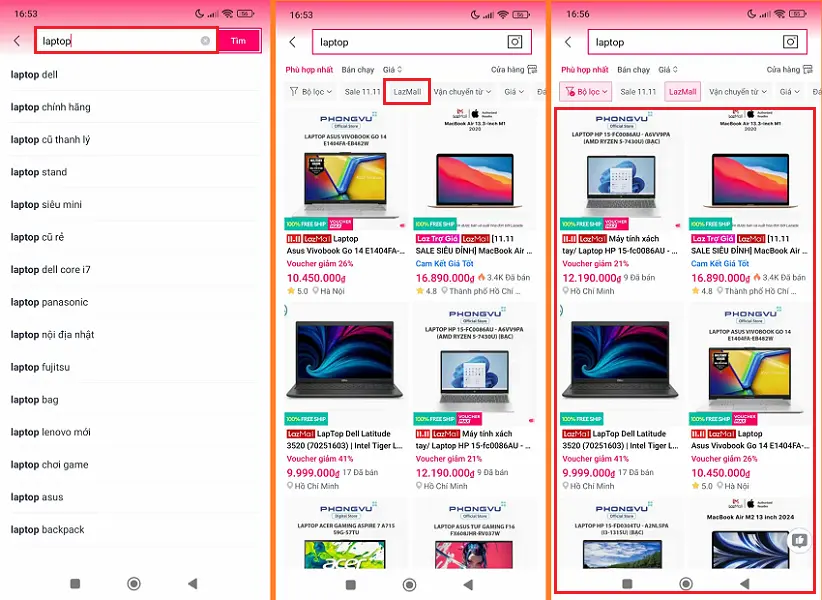Open camera image search in the right screen

pos(790,42)
